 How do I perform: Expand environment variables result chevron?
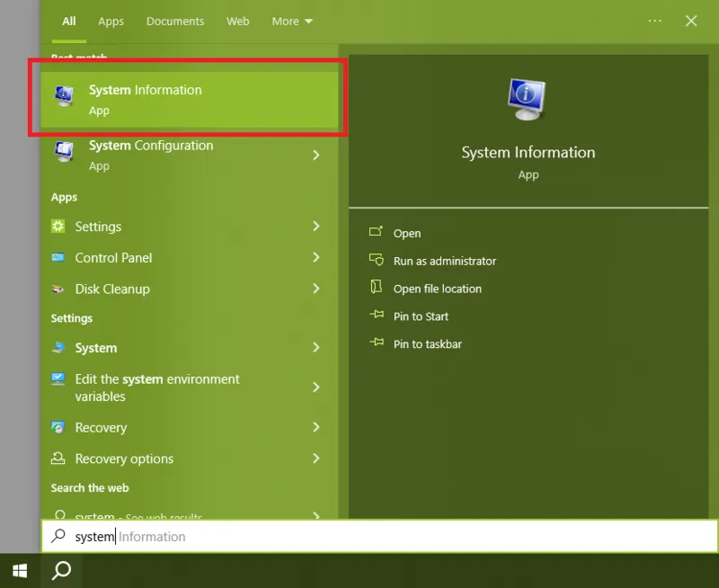[316, 388]
